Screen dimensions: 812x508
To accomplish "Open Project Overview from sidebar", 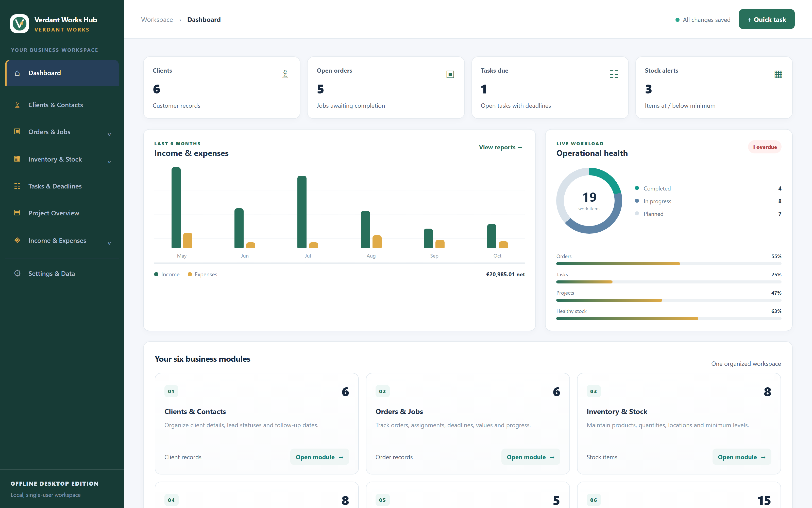I will pos(62,213).
